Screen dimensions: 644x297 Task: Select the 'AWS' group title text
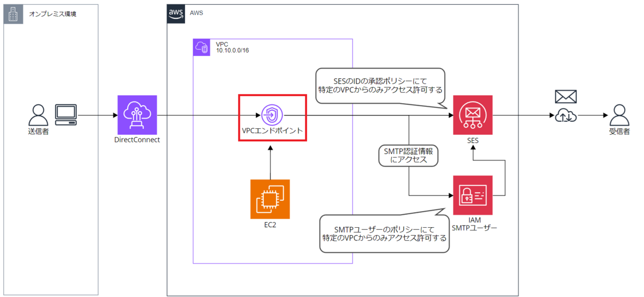pos(197,14)
